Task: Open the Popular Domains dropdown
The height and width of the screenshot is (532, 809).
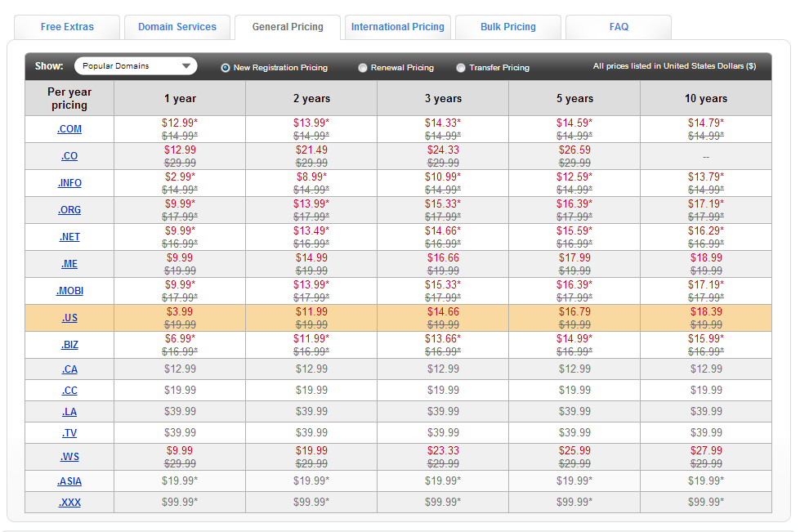Action: click(136, 66)
